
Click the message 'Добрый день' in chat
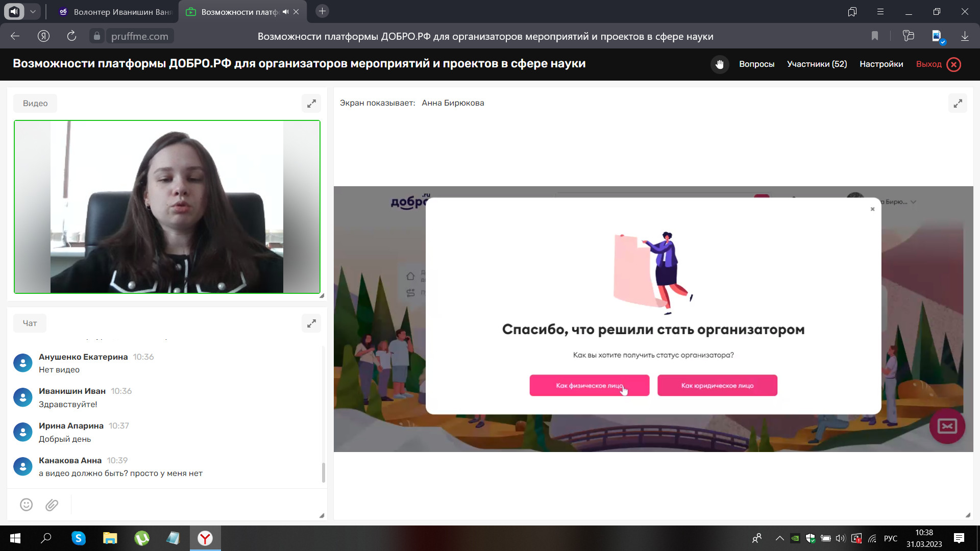(x=65, y=439)
